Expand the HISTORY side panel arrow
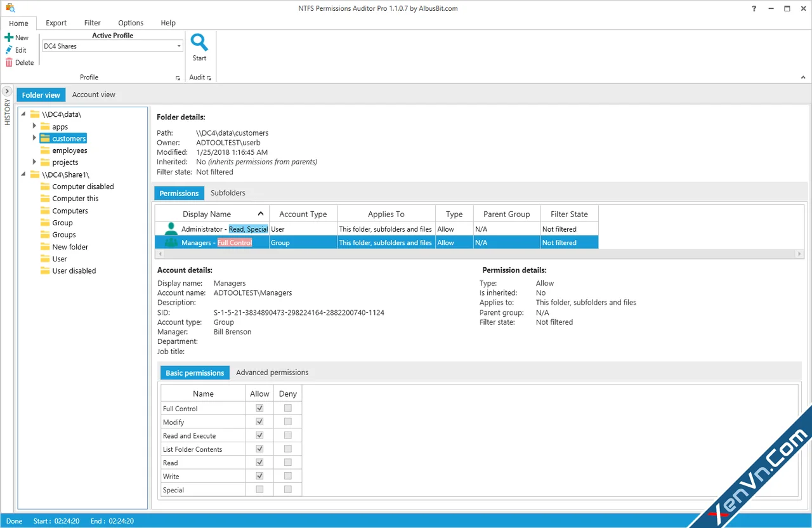812x528 pixels. tap(8, 91)
